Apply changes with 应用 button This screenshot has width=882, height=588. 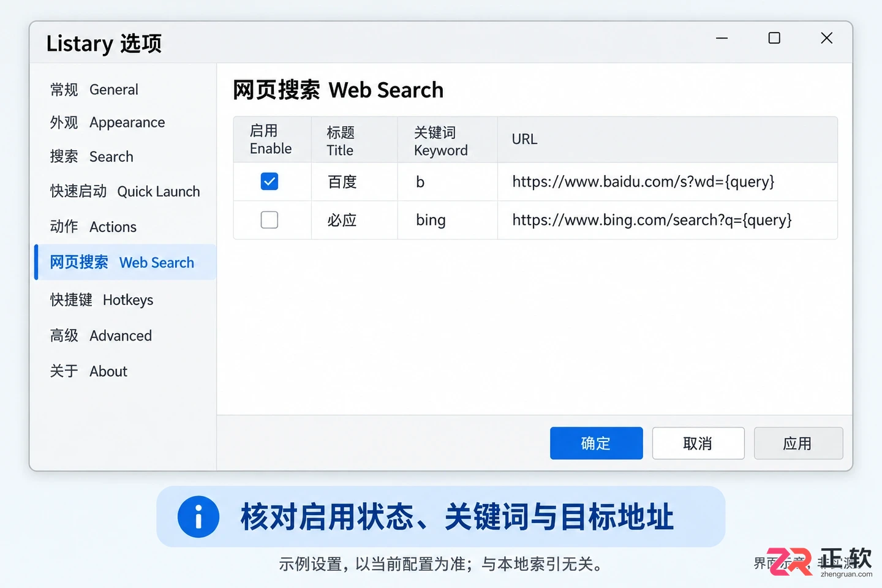799,443
